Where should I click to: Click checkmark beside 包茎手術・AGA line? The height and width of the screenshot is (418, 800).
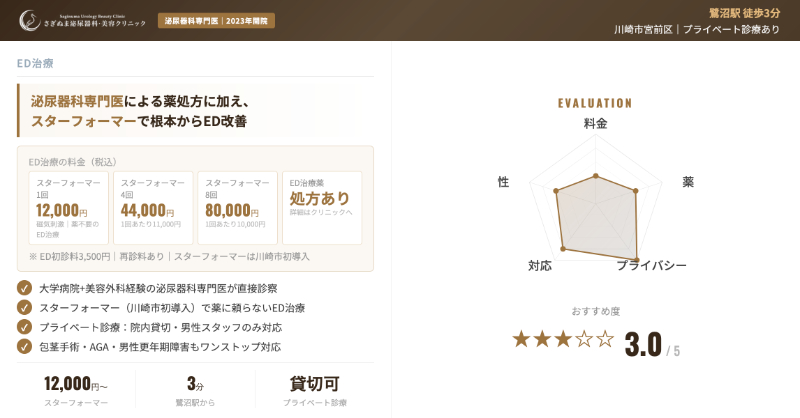pos(24,346)
